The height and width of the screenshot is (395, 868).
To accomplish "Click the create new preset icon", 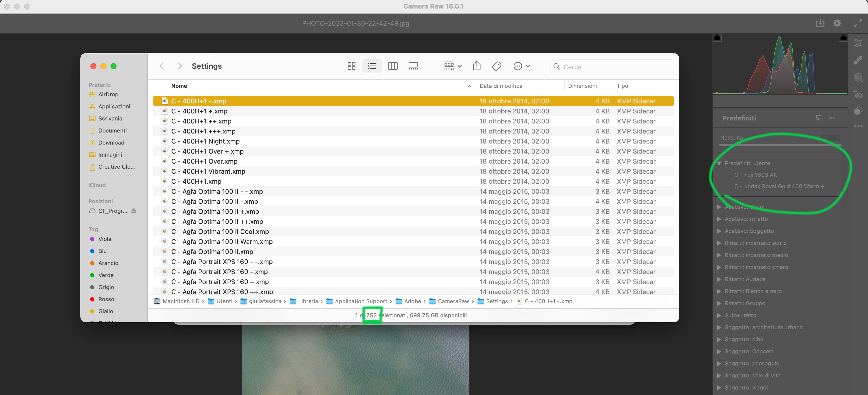I will pyautogui.click(x=819, y=118).
